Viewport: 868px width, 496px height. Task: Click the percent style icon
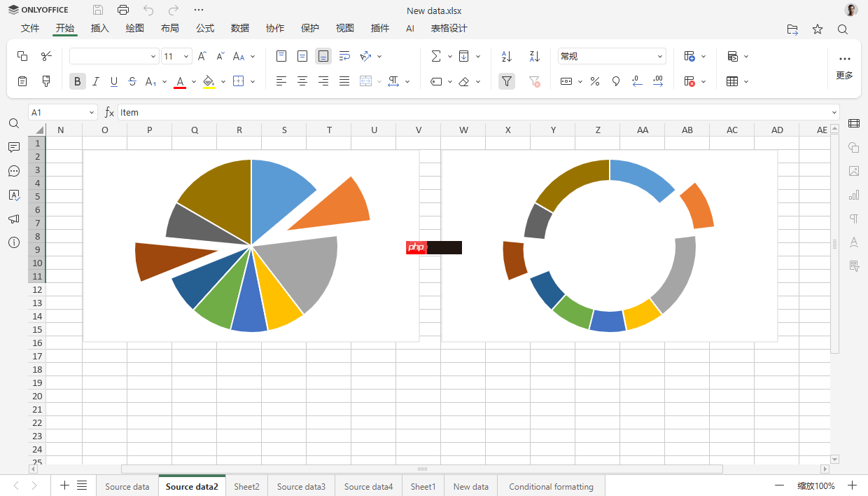(594, 81)
